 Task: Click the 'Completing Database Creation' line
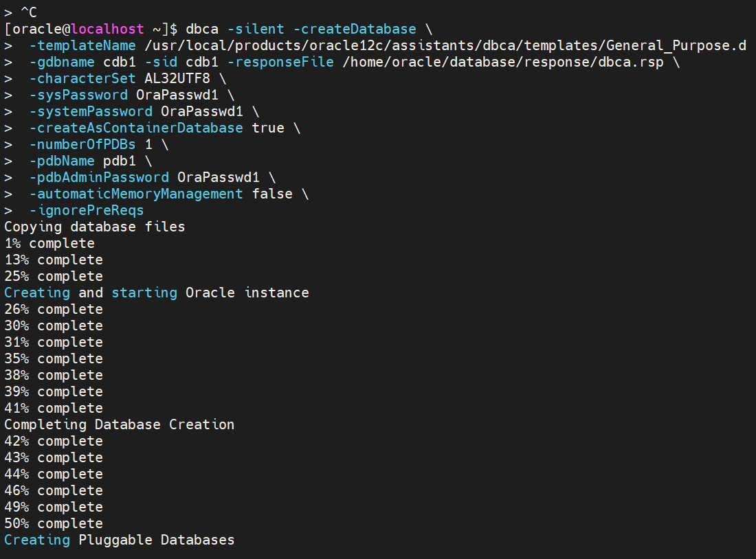[x=119, y=424]
